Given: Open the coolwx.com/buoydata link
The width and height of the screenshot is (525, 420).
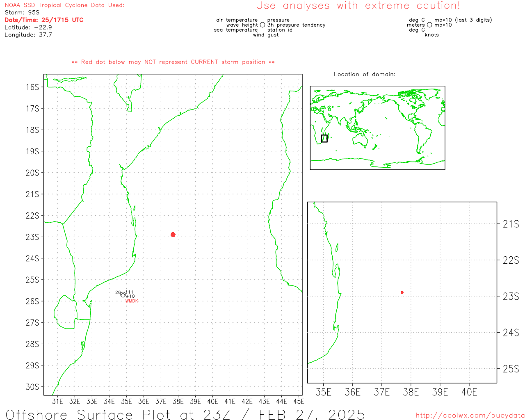Looking at the screenshot, I should click(x=470, y=415).
